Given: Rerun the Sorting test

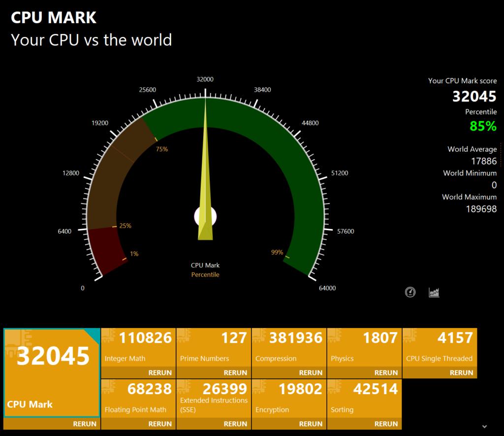Looking at the screenshot, I should point(386,424).
